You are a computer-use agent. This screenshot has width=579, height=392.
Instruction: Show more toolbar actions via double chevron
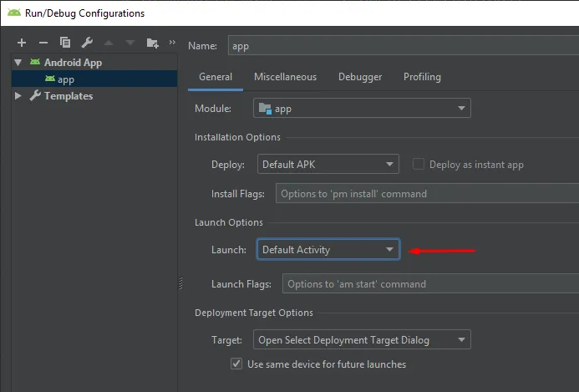(x=172, y=43)
